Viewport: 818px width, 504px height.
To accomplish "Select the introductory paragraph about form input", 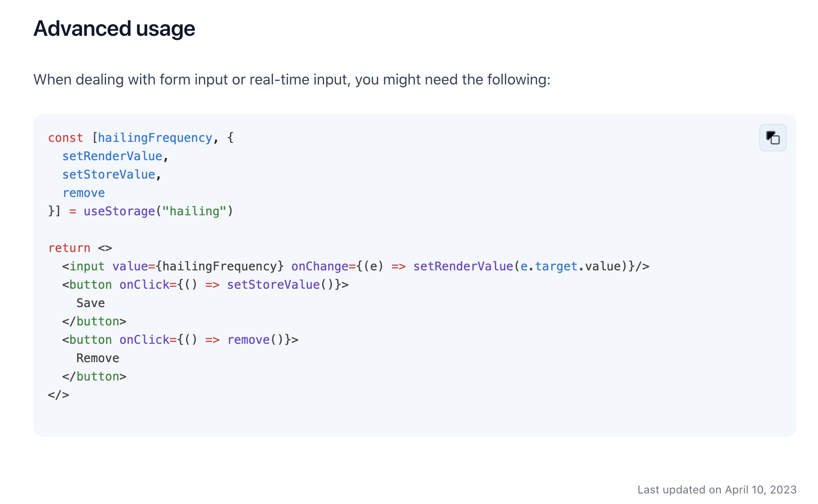I will point(292,79).
